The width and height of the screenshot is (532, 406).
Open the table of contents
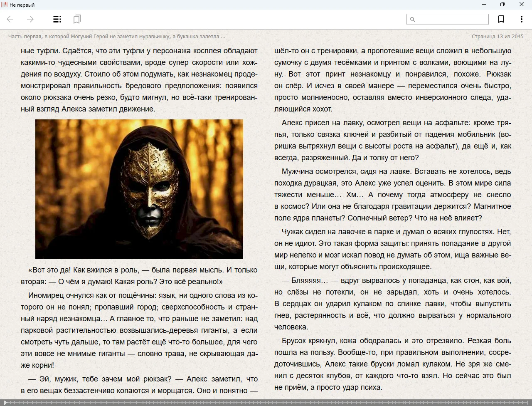click(57, 19)
